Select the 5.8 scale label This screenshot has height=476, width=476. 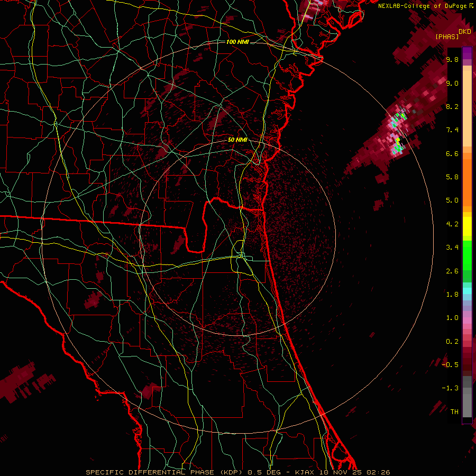tap(452, 177)
